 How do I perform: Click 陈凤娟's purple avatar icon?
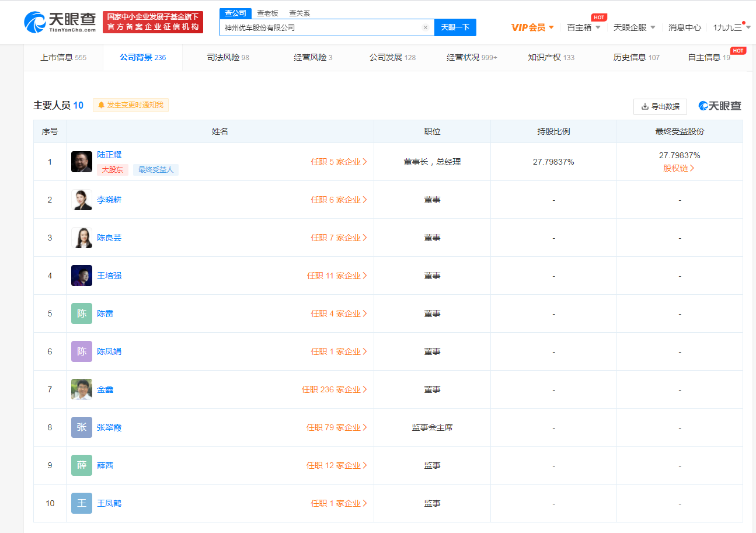[x=82, y=351]
